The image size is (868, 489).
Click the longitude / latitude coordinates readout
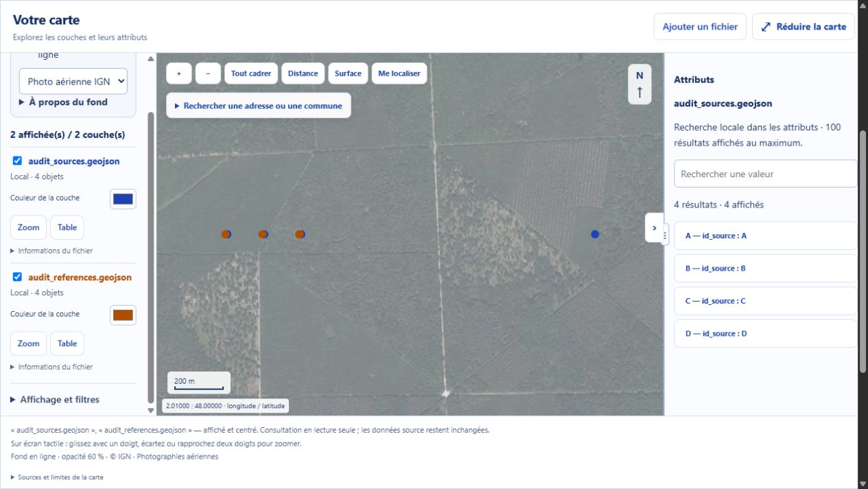226,406
